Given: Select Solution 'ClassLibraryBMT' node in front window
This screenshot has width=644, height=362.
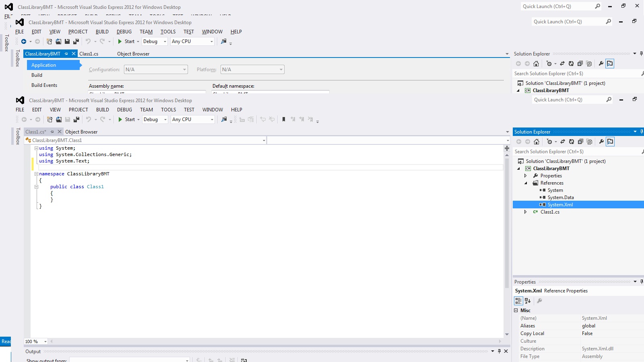Looking at the screenshot, I should [566, 161].
